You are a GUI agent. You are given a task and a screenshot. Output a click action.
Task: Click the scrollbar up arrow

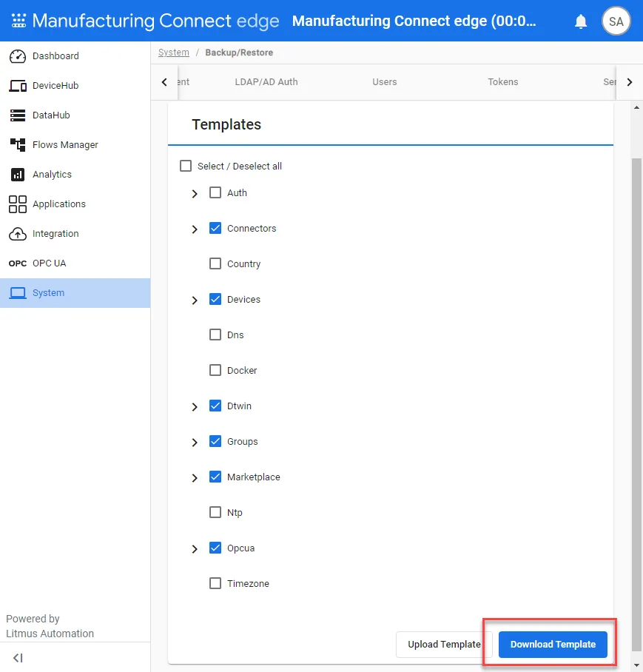coord(636,107)
